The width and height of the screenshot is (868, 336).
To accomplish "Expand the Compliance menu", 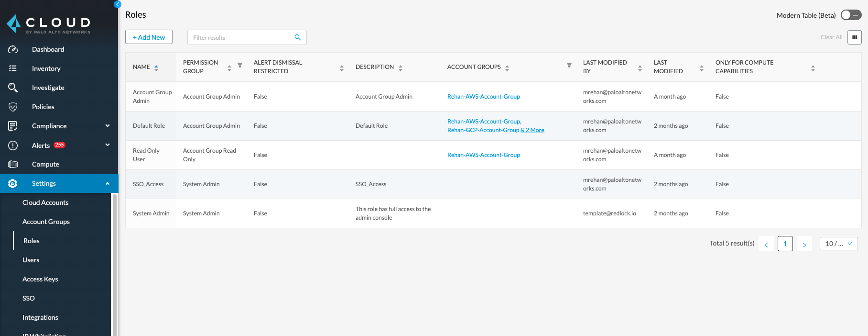I will pyautogui.click(x=108, y=126).
